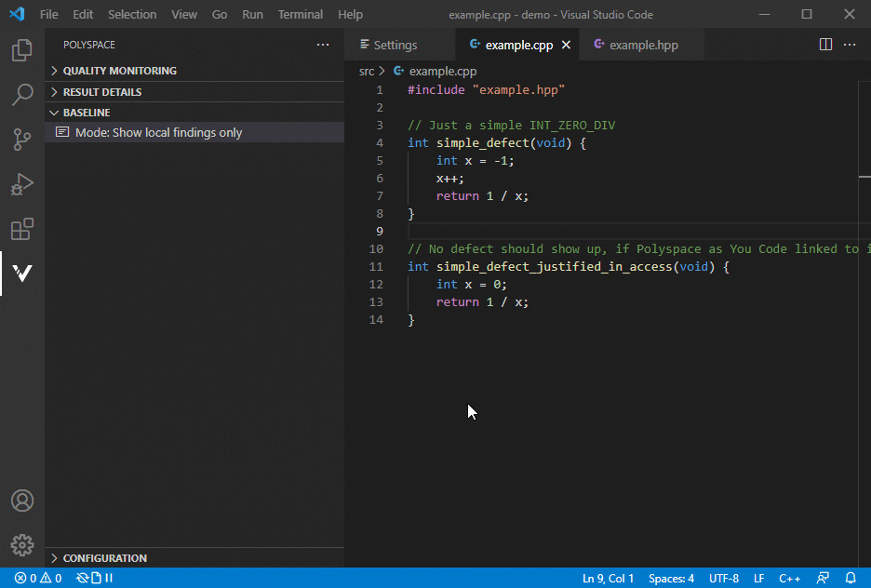871x588 pixels.
Task: Collapse the Baseline section
Action: click(x=87, y=113)
